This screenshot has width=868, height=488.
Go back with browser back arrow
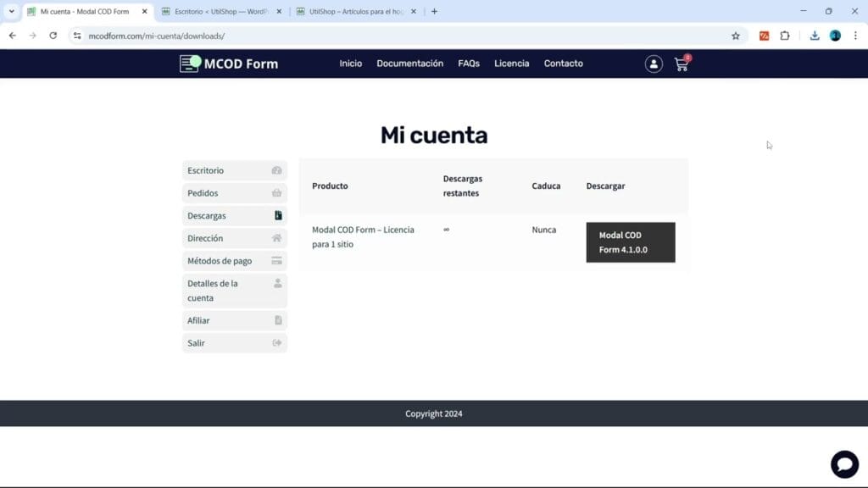[x=12, y=36]
